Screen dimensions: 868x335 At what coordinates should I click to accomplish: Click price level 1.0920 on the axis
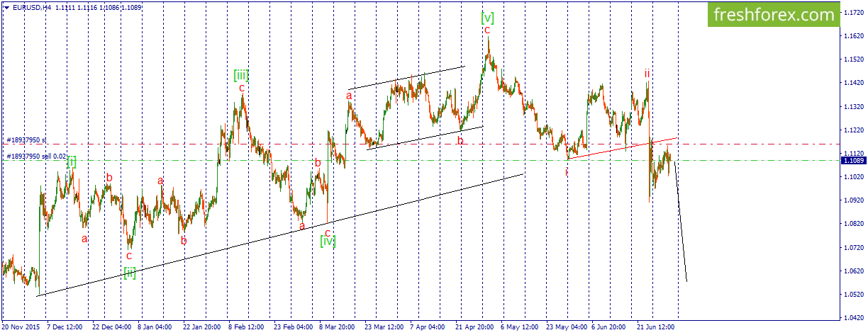click(855, 200)
